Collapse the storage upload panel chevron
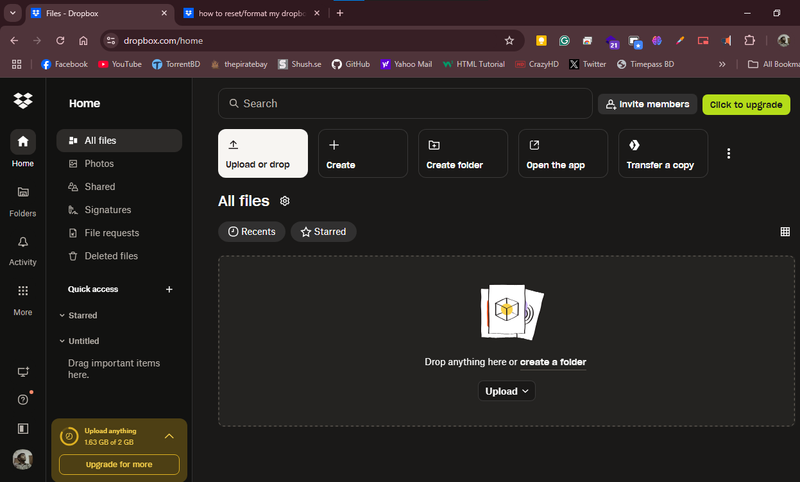Image resolution: width=800 pixels, height=482 pixels. (x=169, y=436)
